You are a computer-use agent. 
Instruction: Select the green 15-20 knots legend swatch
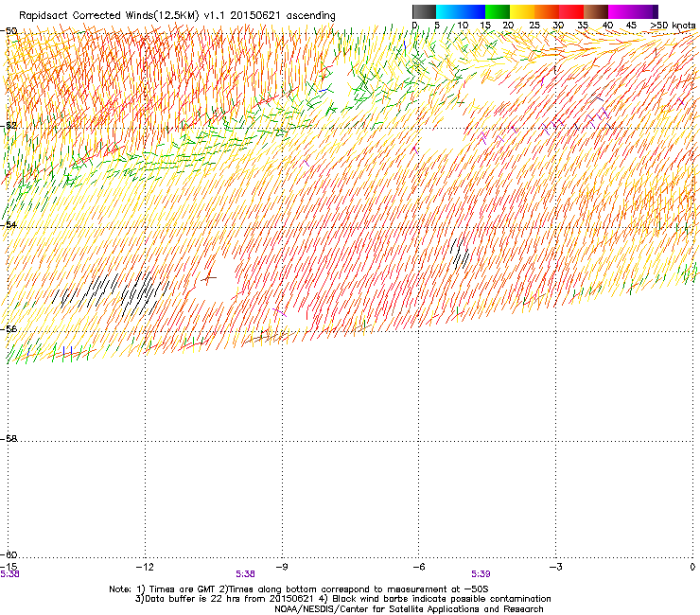[498, 11]
